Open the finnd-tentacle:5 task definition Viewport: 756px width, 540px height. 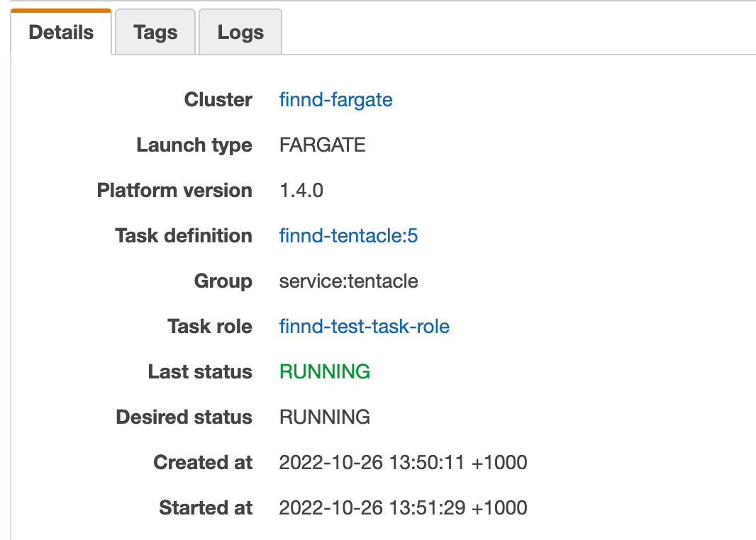click(x=348, y=235)
